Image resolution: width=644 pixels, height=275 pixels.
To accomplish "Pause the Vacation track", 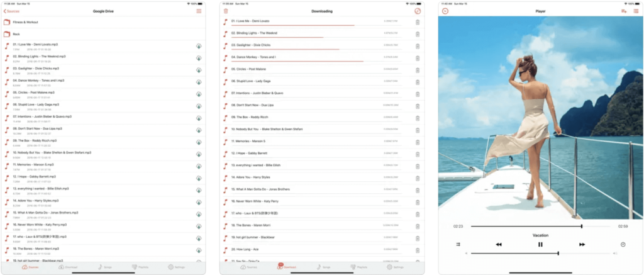I will click(540, 244).
